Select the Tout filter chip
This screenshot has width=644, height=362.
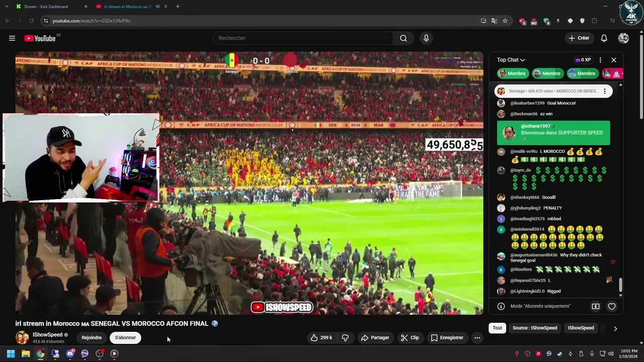pyautogui.click(x=498, y=328)
